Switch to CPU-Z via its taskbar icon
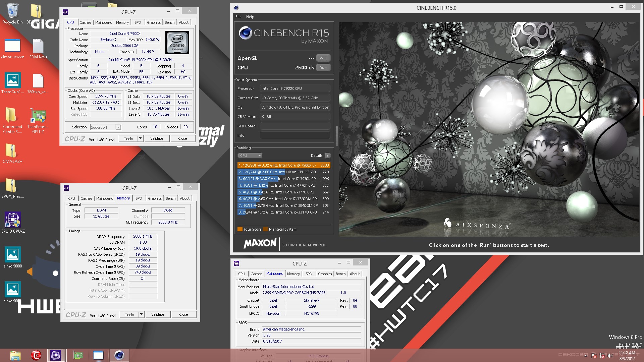The image size is (644, 362). click(56, 355)
